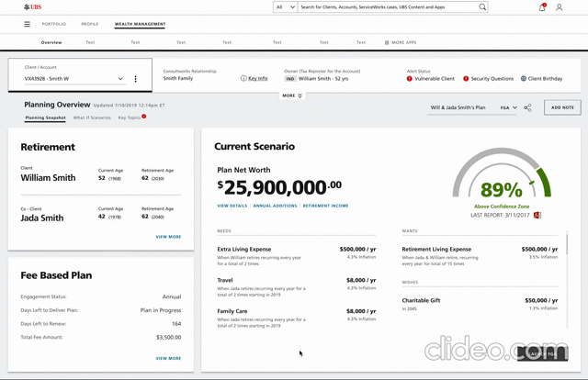This screenshot has width=588, height=380.
Task: Open the notifications bell
Action: click(x=542, y=7)
